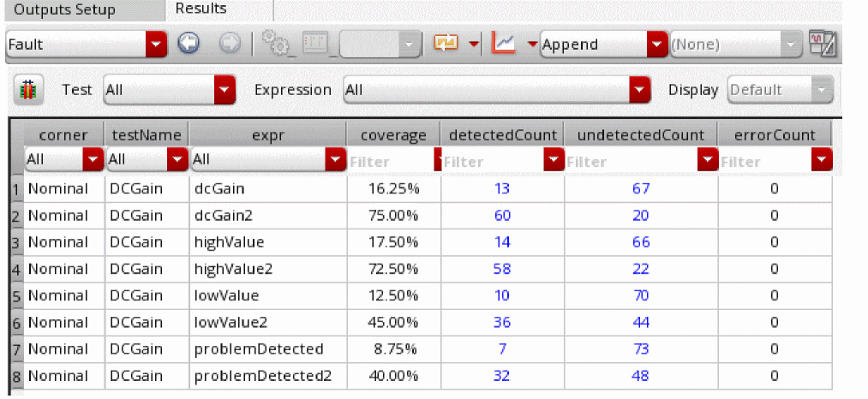Image resolution: width=868 pixels, height=399 pixels.
Task: Click the blue back arrow icon
Action: click(189, 44)
